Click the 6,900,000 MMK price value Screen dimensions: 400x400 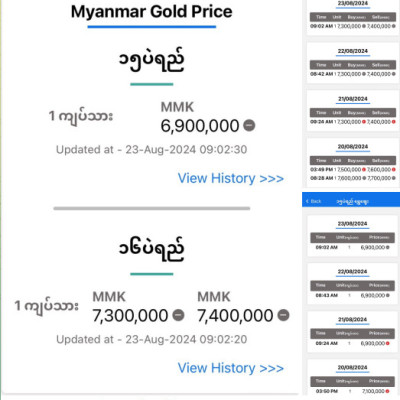(200, 126)
